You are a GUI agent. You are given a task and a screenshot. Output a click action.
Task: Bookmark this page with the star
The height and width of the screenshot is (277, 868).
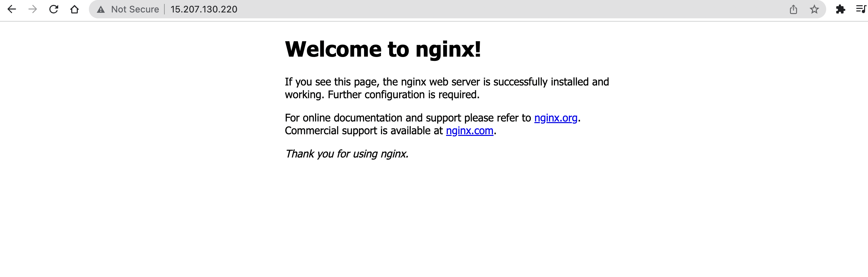pyautogui.click(x=814, y=9)
